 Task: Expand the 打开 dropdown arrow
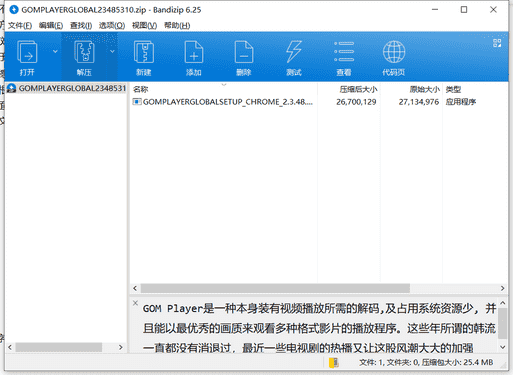tap(55, 51)
